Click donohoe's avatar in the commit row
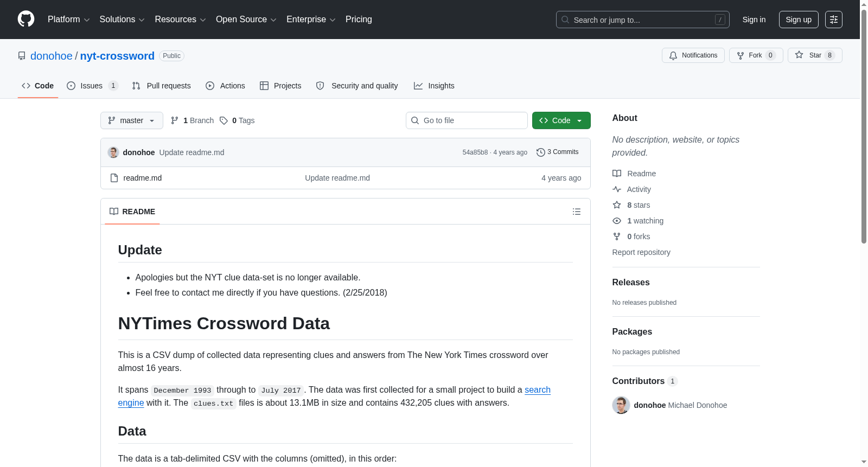 113,152
